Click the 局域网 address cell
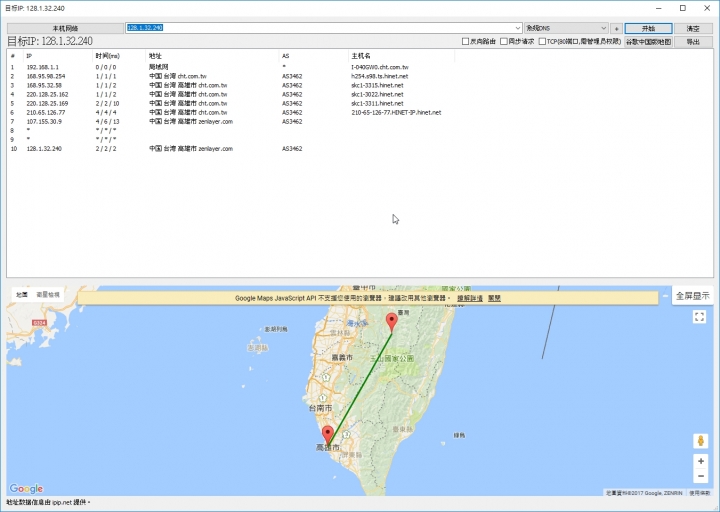 coord(158,67)
